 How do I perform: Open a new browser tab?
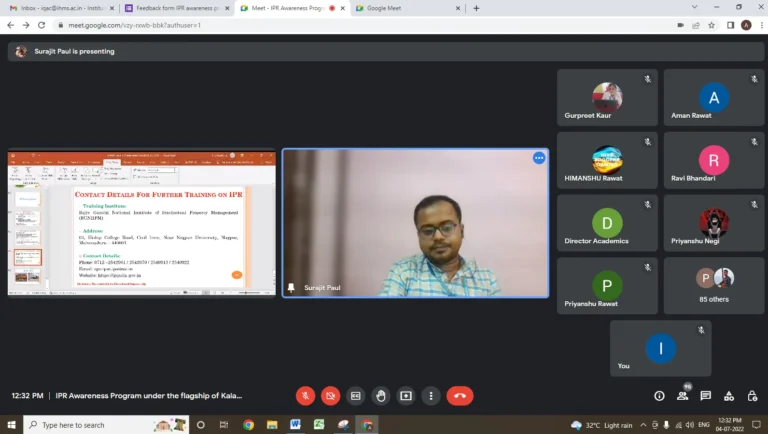[x=476, y=8]
